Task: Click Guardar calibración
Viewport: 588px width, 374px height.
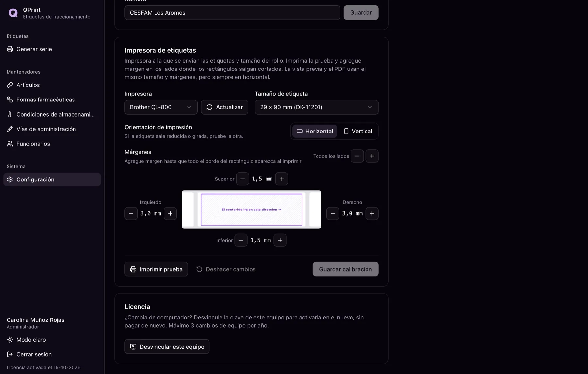Action: coord(345,269)
